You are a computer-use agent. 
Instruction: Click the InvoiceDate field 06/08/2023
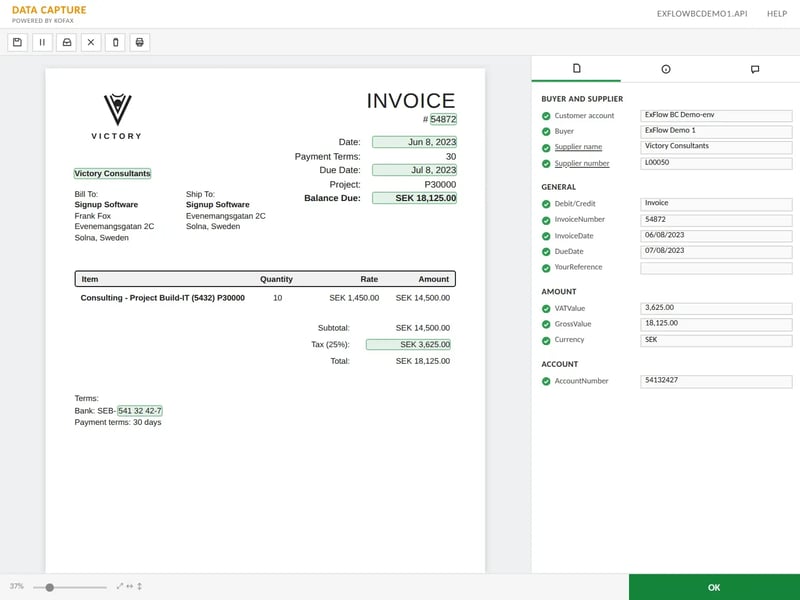716,236
